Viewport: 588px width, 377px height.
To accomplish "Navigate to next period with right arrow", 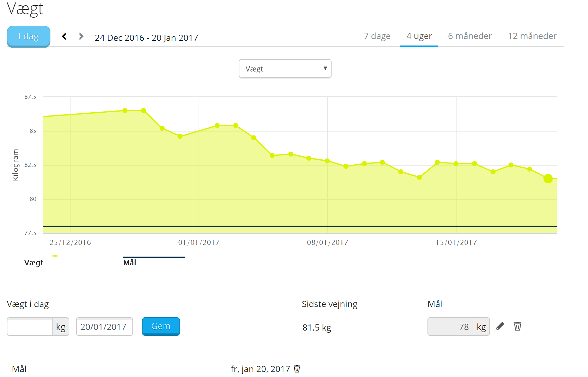I will click(81, 36).
